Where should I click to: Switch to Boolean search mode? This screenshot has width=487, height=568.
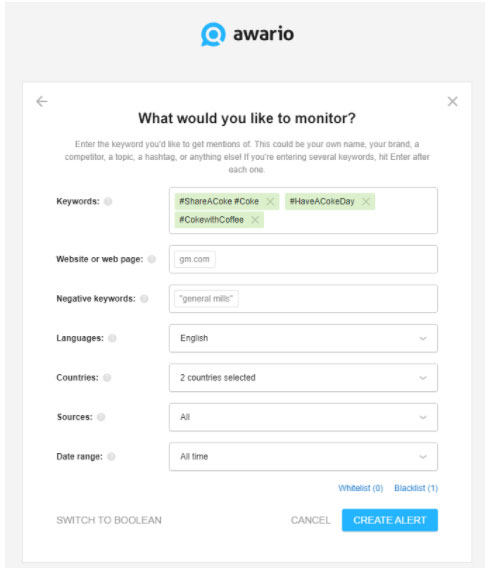point(109,520)
